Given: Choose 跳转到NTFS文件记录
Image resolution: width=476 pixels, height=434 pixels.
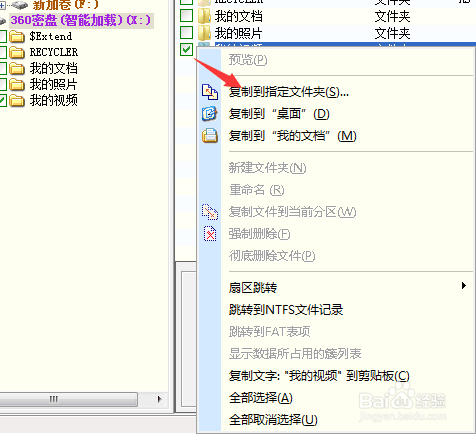Looking at the screenshot, I should [286, 310].
